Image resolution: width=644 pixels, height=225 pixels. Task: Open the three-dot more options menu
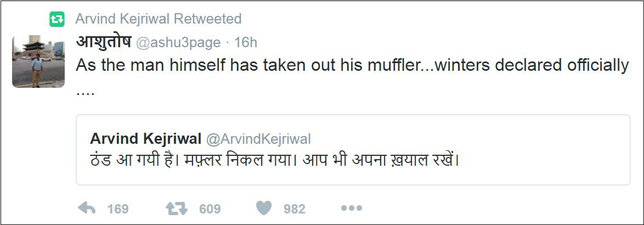[x=352, y=208]
